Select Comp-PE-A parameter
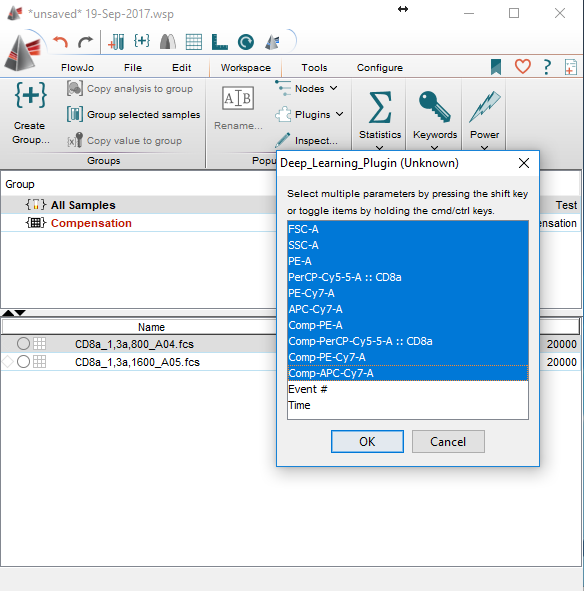 (408, 325)
